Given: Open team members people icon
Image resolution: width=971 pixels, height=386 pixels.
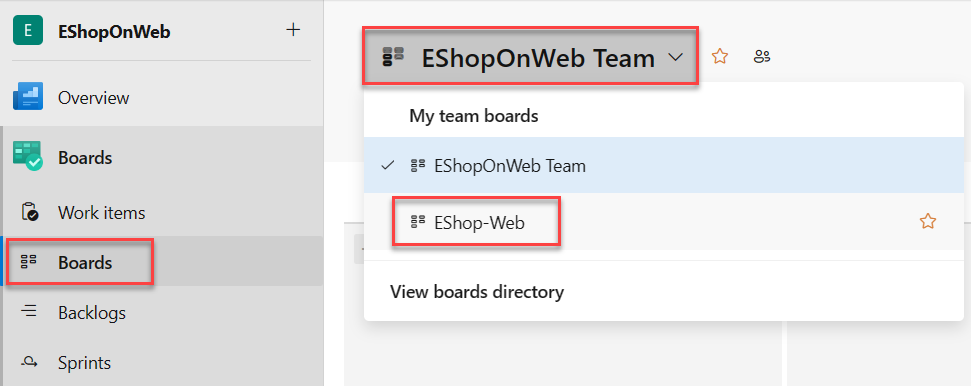Looking at the screenshot, I should click(x=762, y=57).
